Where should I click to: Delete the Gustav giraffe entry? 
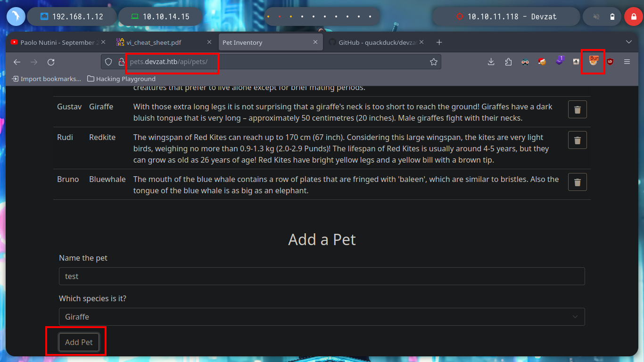click(x=577, y=109)
